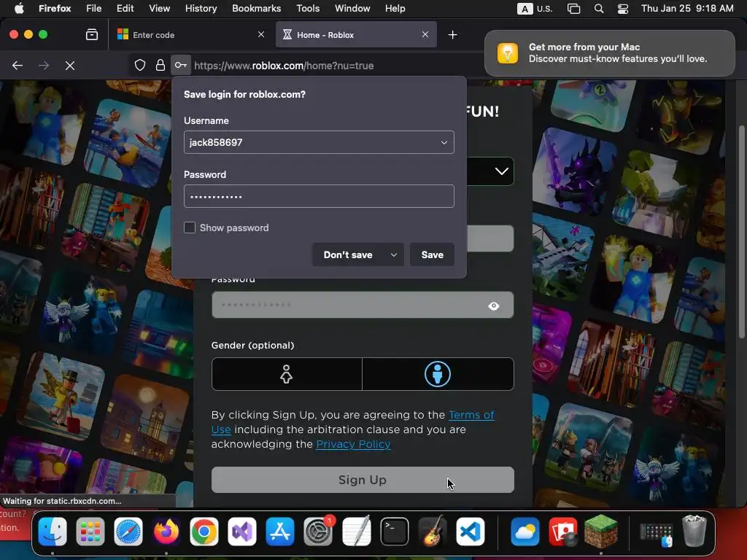Viewport: 747px width, 560px height.
Task: Click the Save login button
Action: (x=432, y=254)
